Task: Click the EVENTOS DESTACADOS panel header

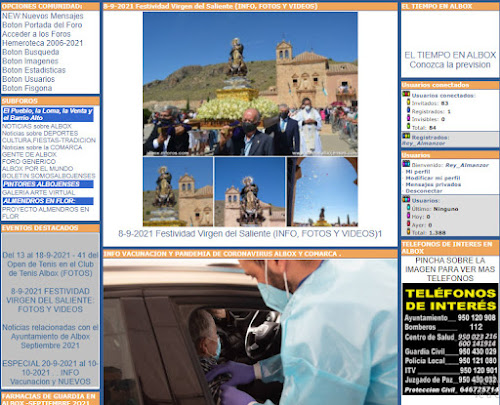Action: point(50,228)
